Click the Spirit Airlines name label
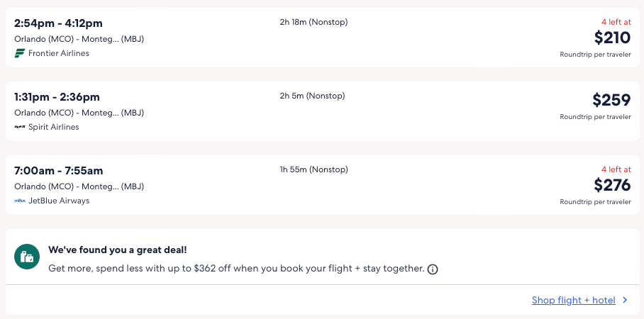Screen dimensions: 644x319 tap(54, 127)
